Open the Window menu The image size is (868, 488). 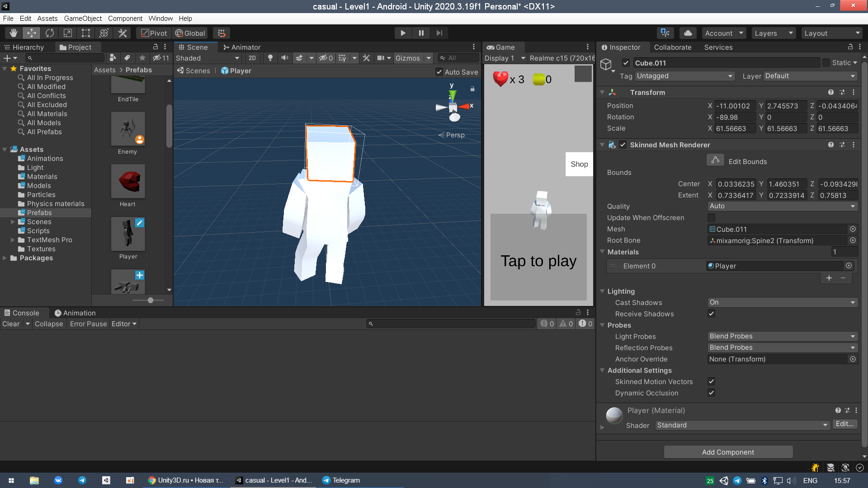coord(160,19)
